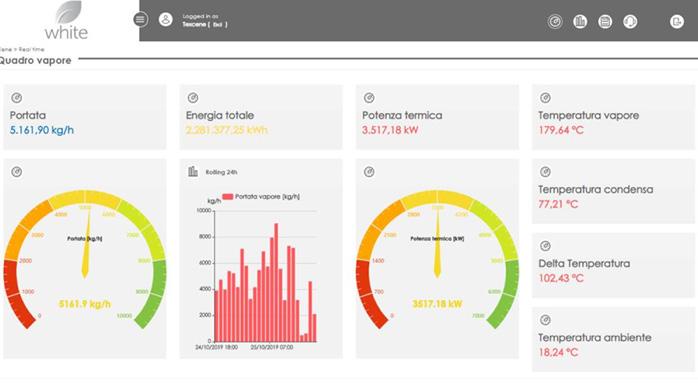Click the Delta Temperatura value 102,43 °C

coord(561,278)
